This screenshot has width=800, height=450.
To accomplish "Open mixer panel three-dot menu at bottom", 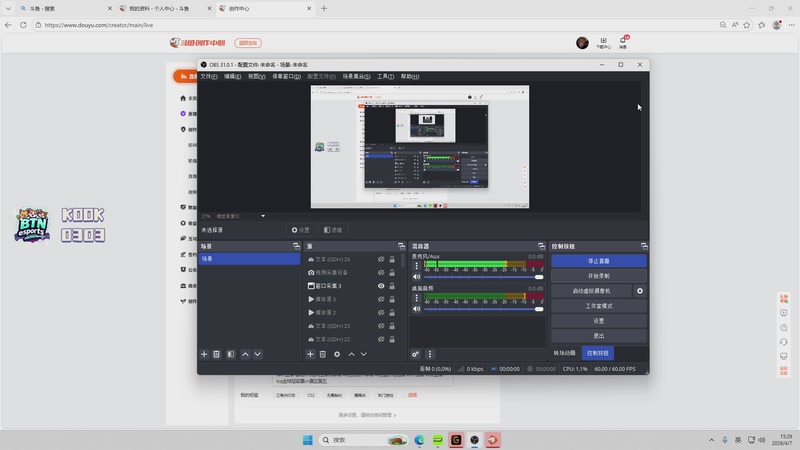I will (x=430, y=354).
